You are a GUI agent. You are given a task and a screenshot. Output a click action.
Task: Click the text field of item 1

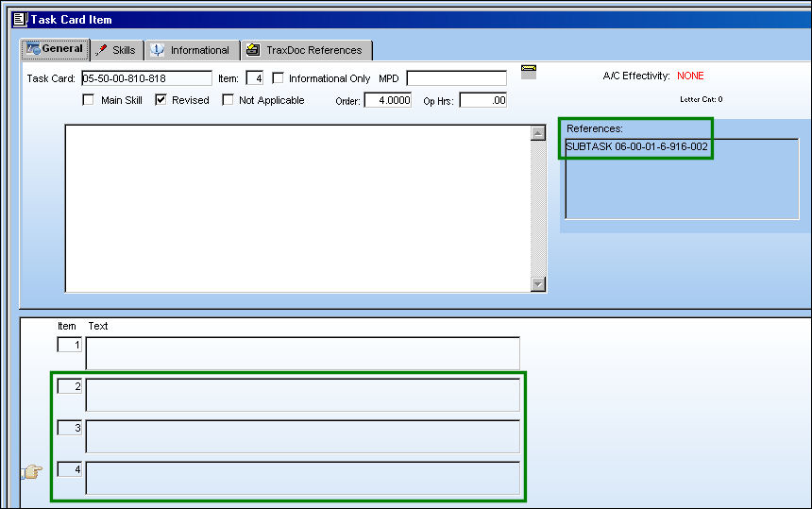click(302, 353)
